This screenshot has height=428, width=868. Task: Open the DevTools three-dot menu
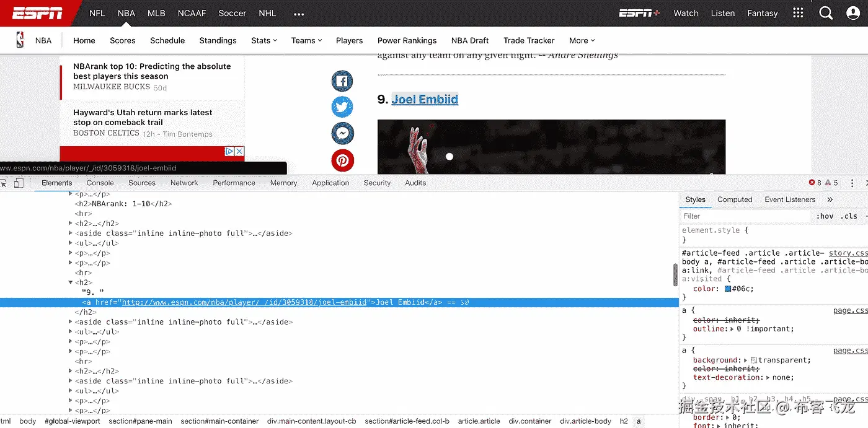(x=852, y=183)
